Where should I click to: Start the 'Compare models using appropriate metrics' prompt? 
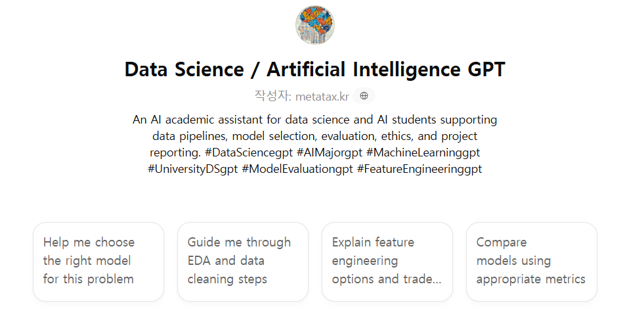[x=532, y=261]
